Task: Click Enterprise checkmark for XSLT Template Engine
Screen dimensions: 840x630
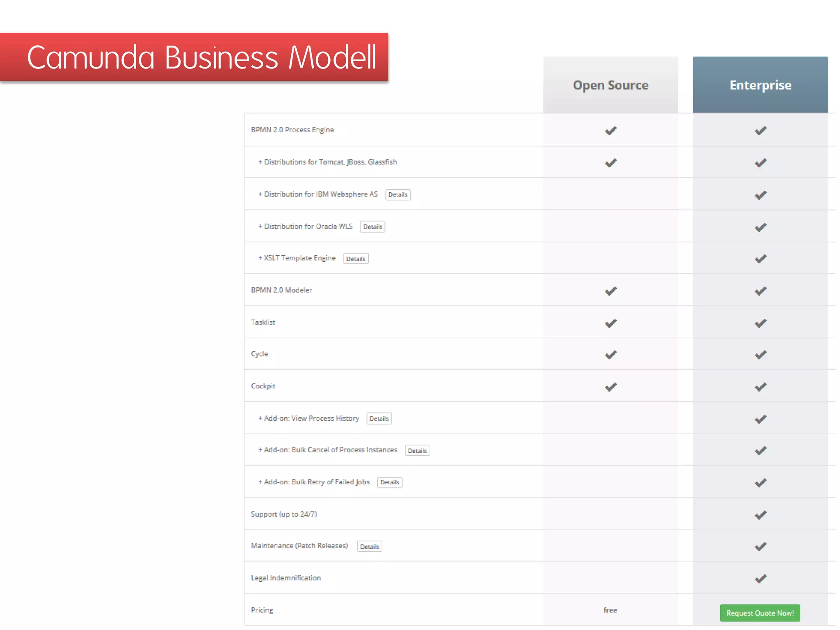Action: [x=760, y=259]
